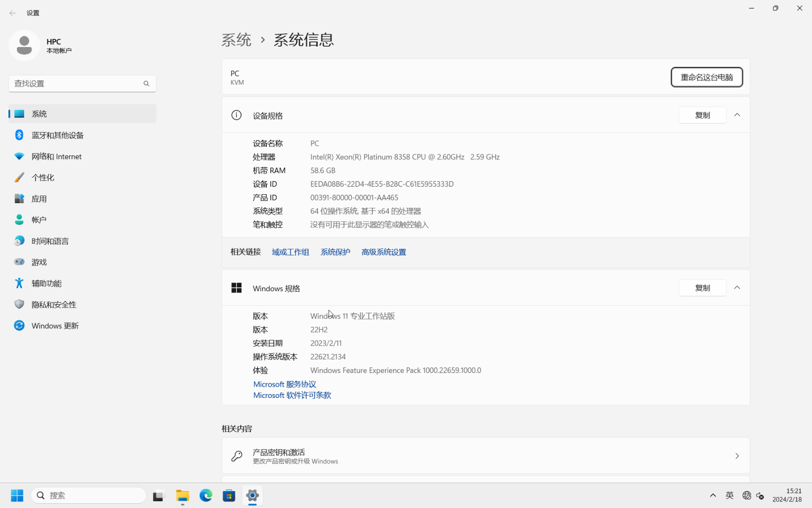This screenshot has width=812, height=508.
Task: Open the Start menu on taskbar
Action: (17, 495)
